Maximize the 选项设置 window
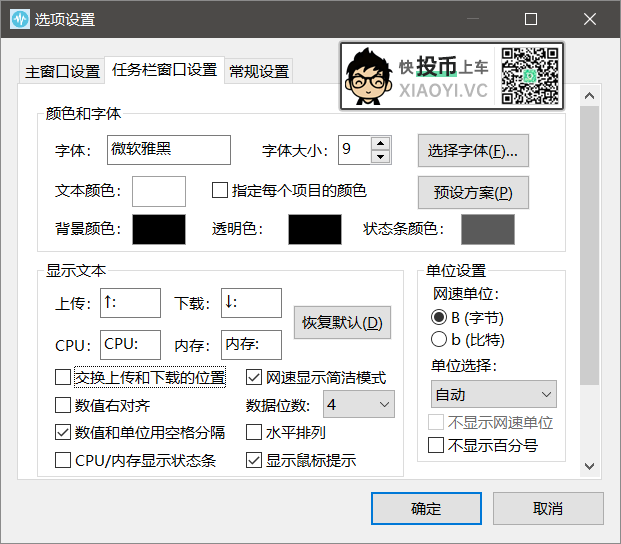The height and width of the screenshot is (544, 621). tap(531, 19)
